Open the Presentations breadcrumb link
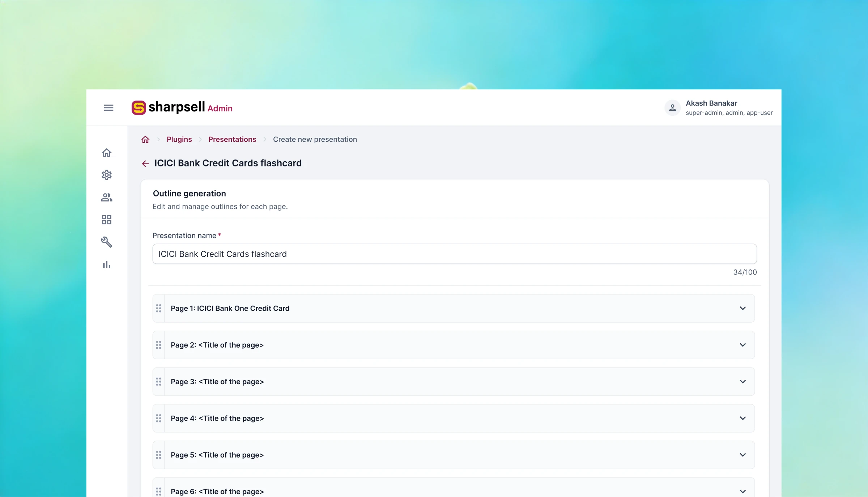 pos(232,140)
